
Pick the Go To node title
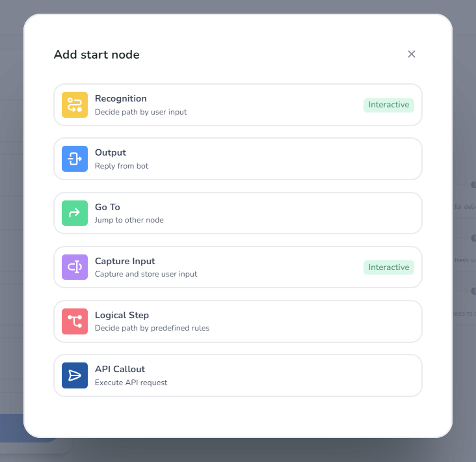[108, 208]
